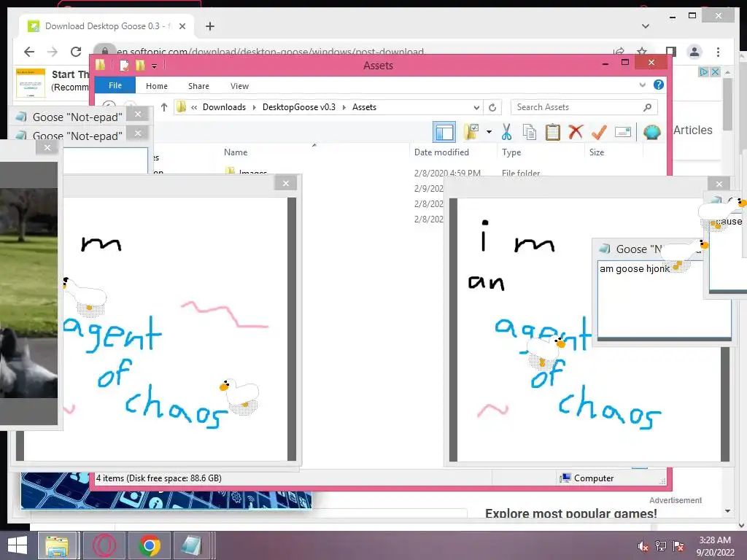Open the View ribbon tab

click(239, 86)
